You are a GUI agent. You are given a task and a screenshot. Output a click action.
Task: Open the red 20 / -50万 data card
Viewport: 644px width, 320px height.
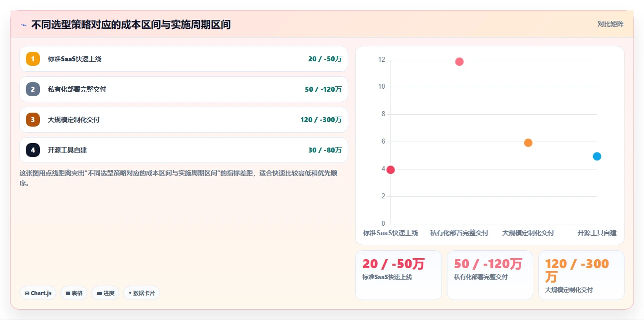[x=399, y=275]
